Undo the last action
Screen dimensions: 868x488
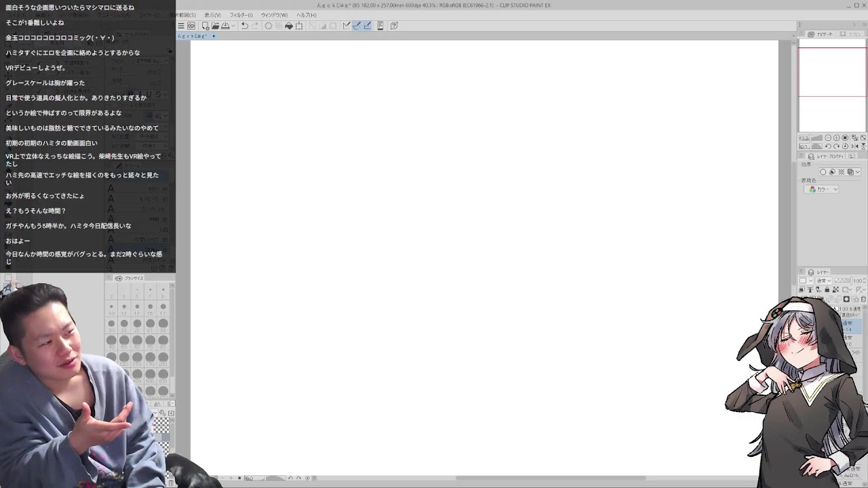pyautogui.click(x=245, y=26)
